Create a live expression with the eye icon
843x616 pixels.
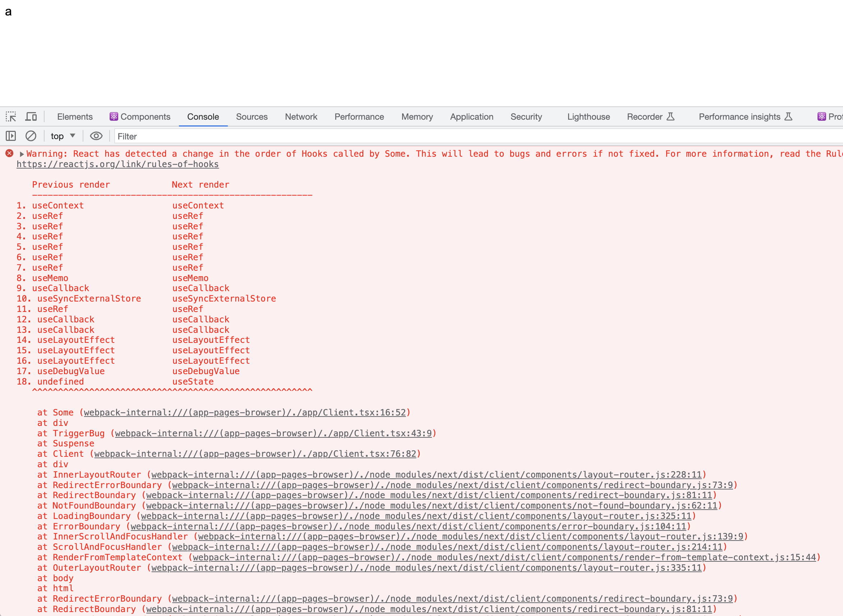(x=96, y=136)
